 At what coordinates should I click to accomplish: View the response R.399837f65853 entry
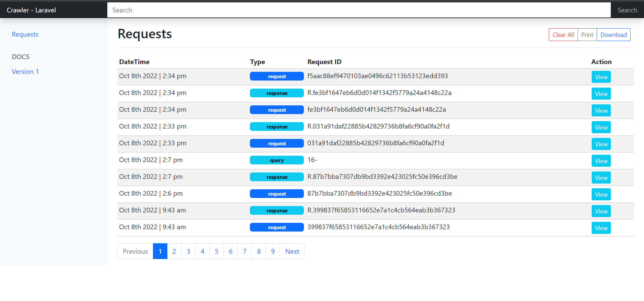tap(601, 211)
